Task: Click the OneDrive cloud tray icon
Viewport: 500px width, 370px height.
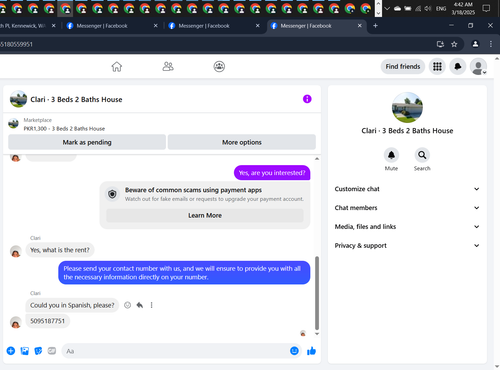Action: [x=397, y=9]
